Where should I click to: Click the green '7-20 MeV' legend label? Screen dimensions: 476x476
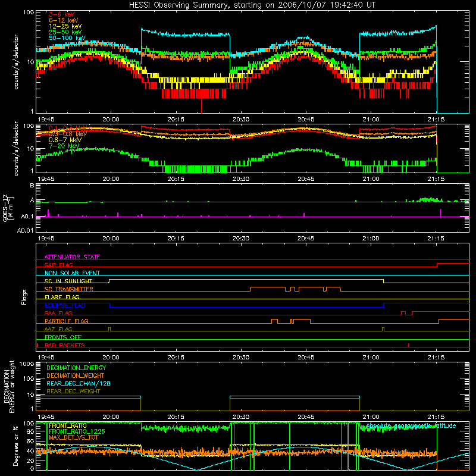[x=64, y=146]
